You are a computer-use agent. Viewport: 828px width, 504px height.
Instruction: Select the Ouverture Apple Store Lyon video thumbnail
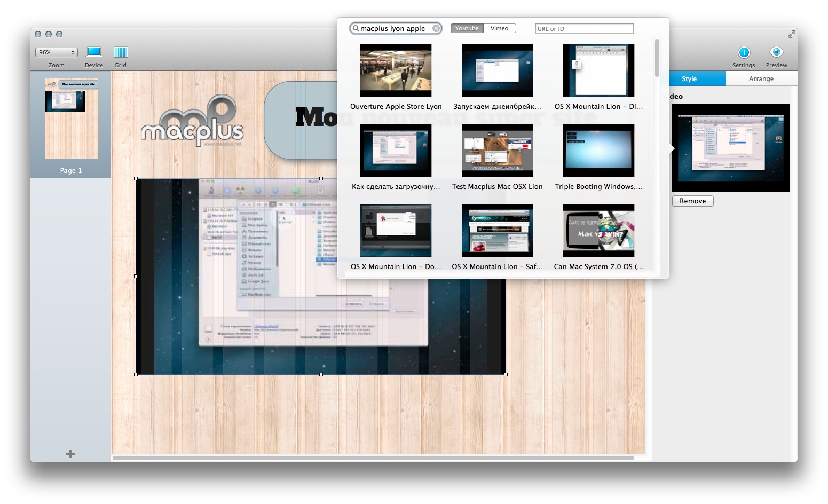(x=396, y=70)
